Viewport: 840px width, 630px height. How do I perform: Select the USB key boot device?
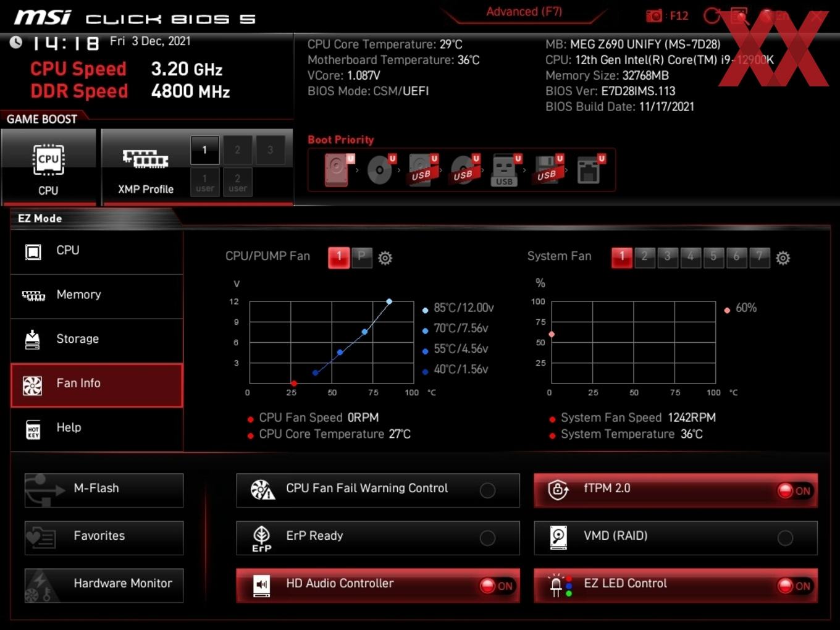pos(506,169)
